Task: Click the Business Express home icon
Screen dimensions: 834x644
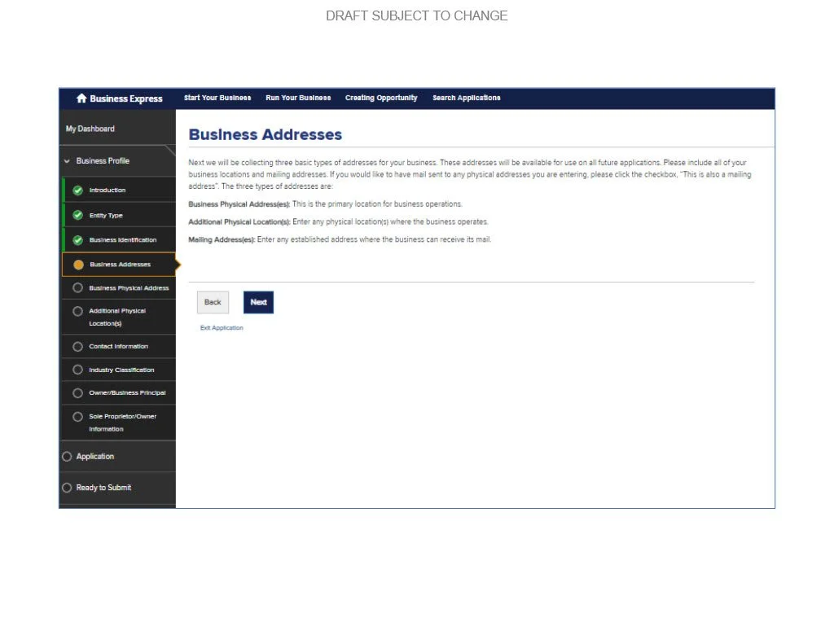Action: [x=81, y=99]
